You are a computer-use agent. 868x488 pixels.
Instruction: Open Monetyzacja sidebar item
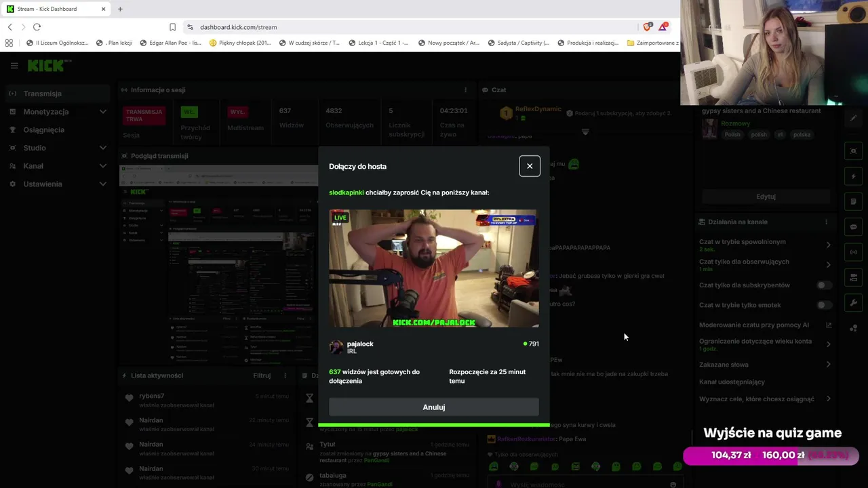click(46, 112)
